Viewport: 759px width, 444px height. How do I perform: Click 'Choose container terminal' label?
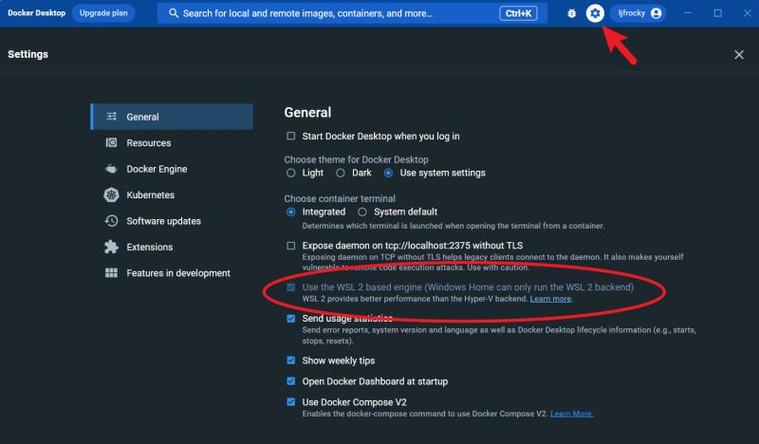click(339, 199)
